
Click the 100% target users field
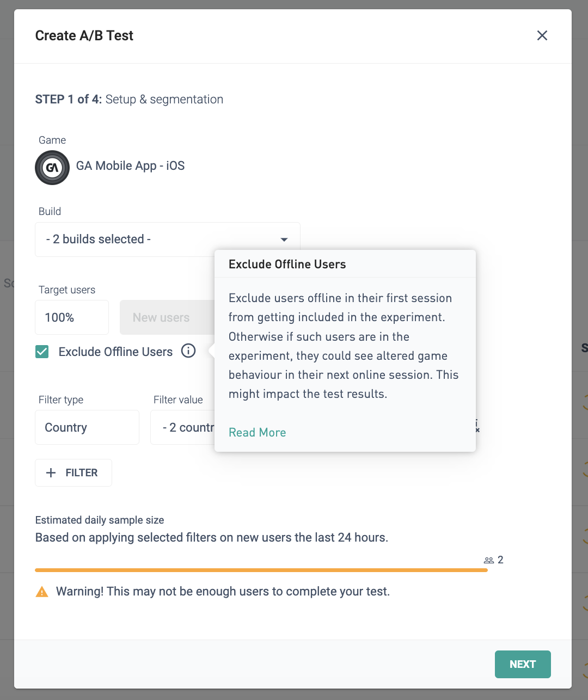[72, 317]
